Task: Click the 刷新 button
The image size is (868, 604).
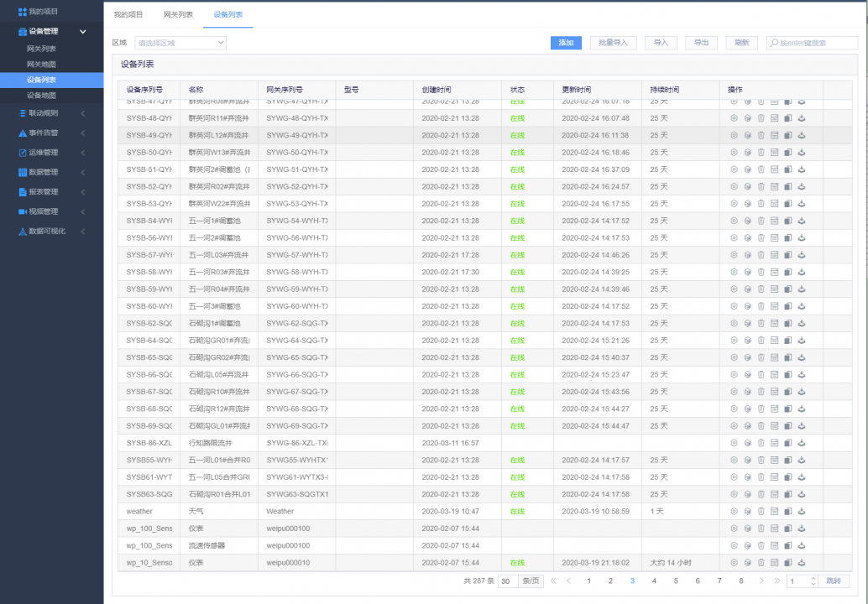Action: pos(742,43)
